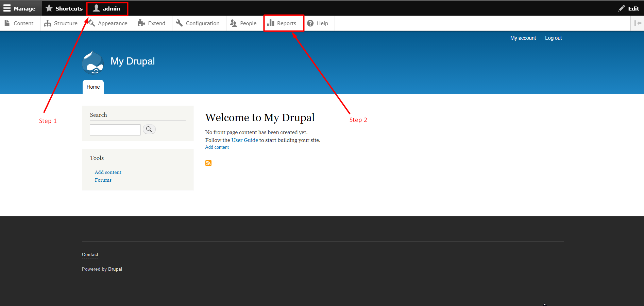Open Shortcuts star menu
The width and height of the screenshot is (644, 306).
[x=64, y=8]
